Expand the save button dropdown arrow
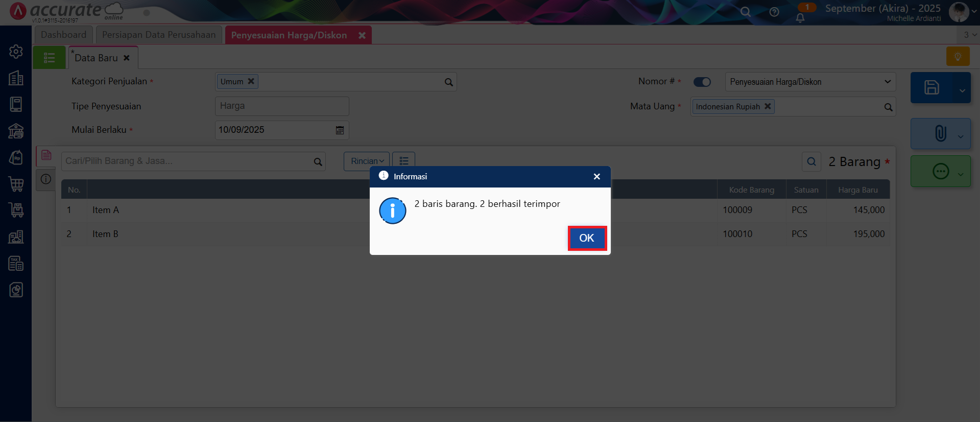980x422 pixels. [x=962, y=90]
